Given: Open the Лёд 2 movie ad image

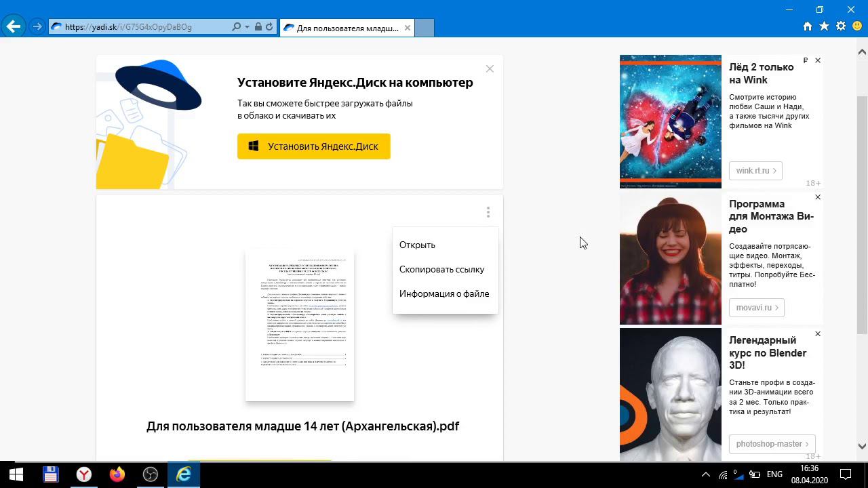Looking at the screenshot, I should tap(671, 121).
